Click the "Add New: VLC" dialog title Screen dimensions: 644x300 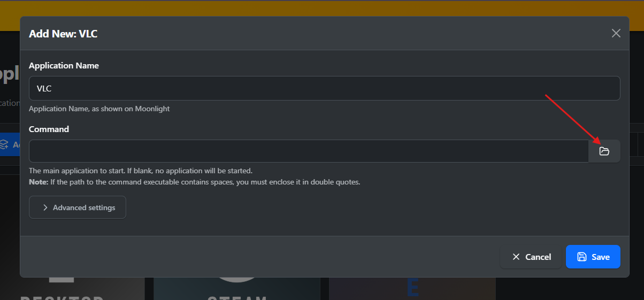63,34
